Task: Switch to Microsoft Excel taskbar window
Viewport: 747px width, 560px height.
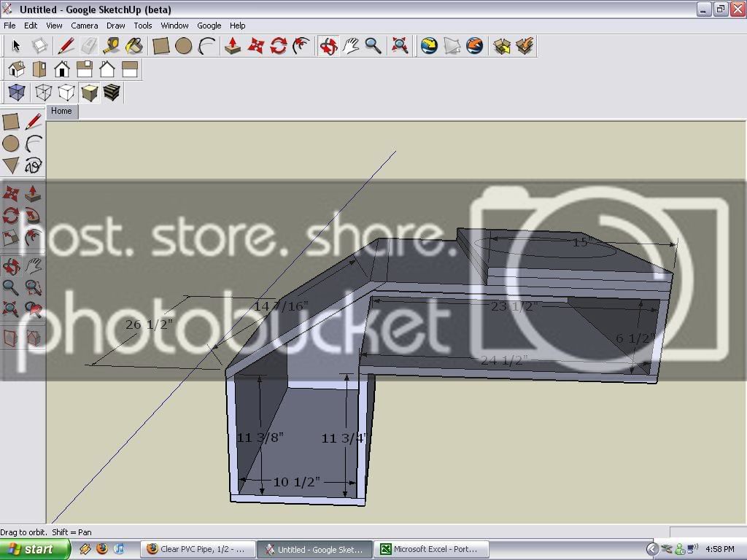Action: (432, 550)
